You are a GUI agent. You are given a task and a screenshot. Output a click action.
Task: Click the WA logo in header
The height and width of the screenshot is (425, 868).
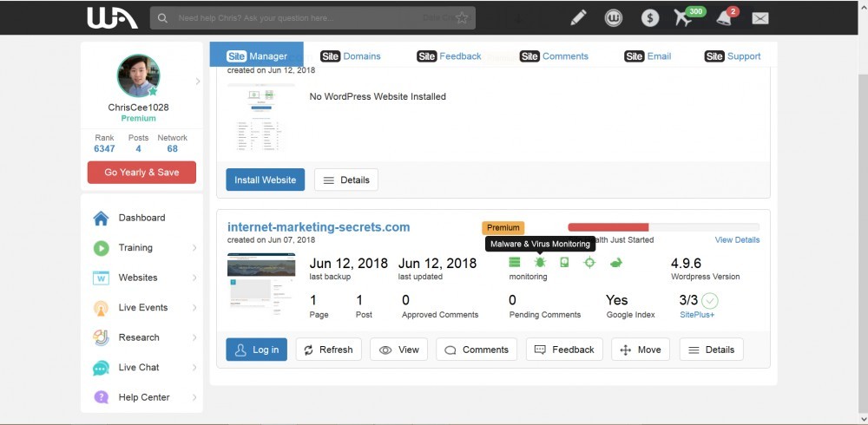112,18
